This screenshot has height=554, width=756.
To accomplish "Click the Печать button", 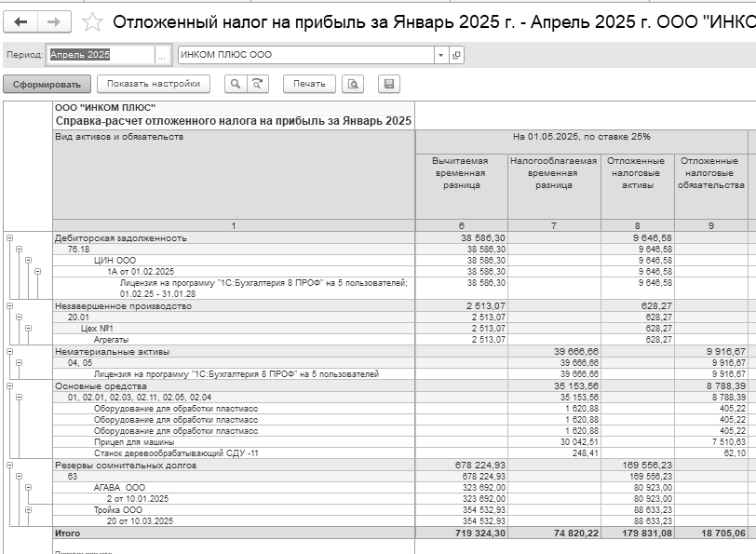I will 309,84.
